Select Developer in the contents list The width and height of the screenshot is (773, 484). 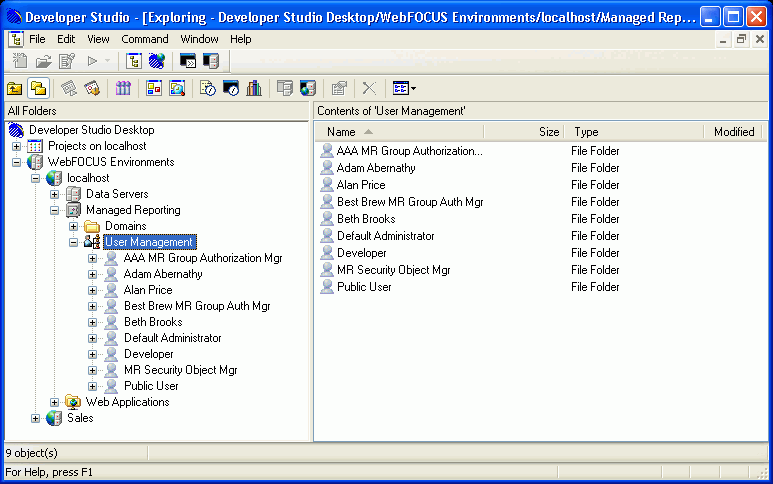(361, 253)
